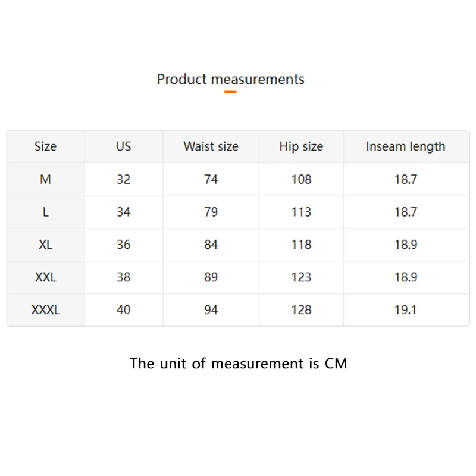Select the Inseam length column header
The width and height of the screenshot is (476, 476).
[405, 146]
